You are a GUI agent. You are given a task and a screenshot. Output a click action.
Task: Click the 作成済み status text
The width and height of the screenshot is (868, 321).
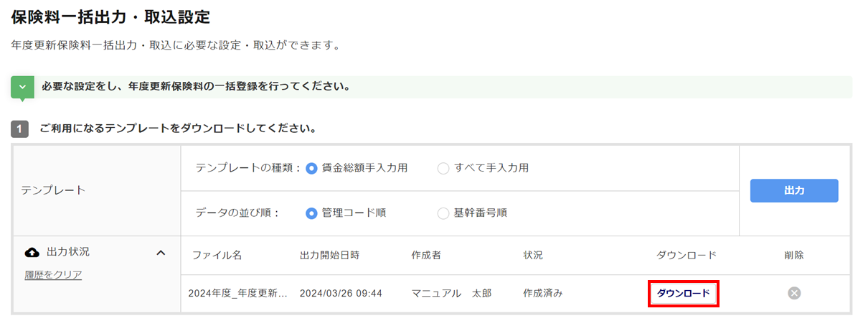click(543, 293)
